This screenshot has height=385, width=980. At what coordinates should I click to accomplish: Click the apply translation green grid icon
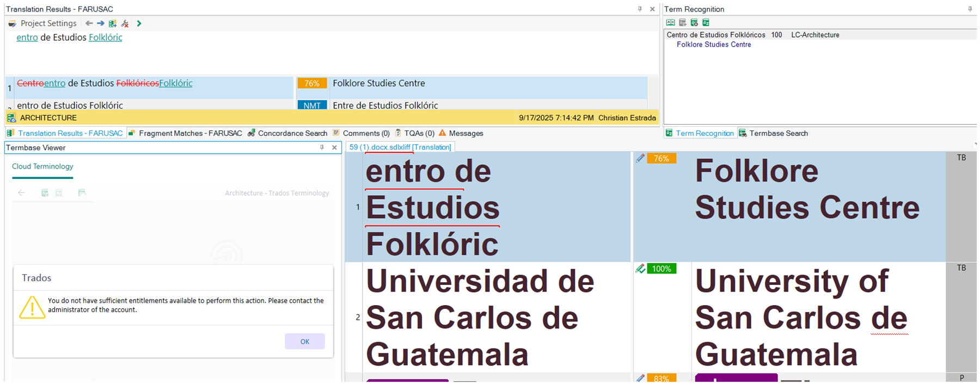[x=113, y=23]
